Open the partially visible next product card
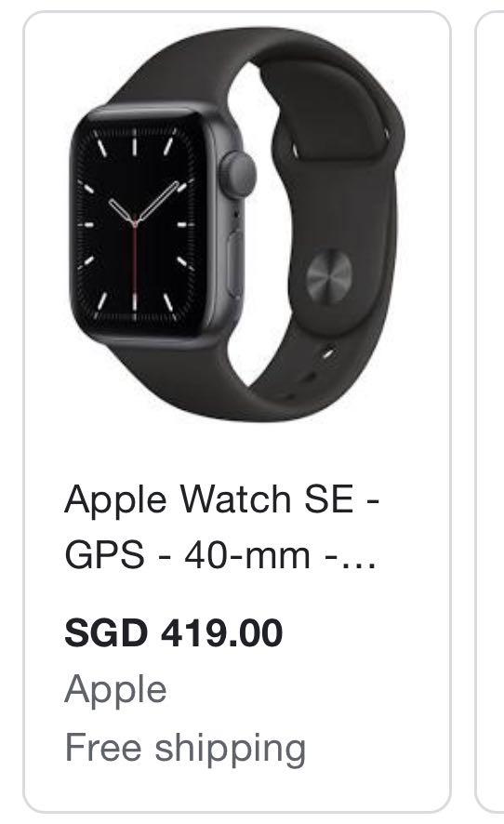 [490, 412]
